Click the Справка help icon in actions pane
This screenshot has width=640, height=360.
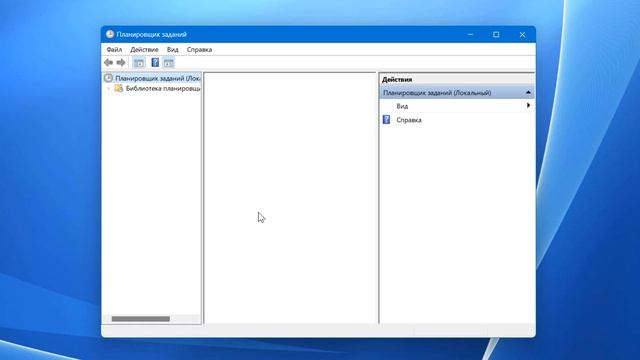[x=386, y=120]
